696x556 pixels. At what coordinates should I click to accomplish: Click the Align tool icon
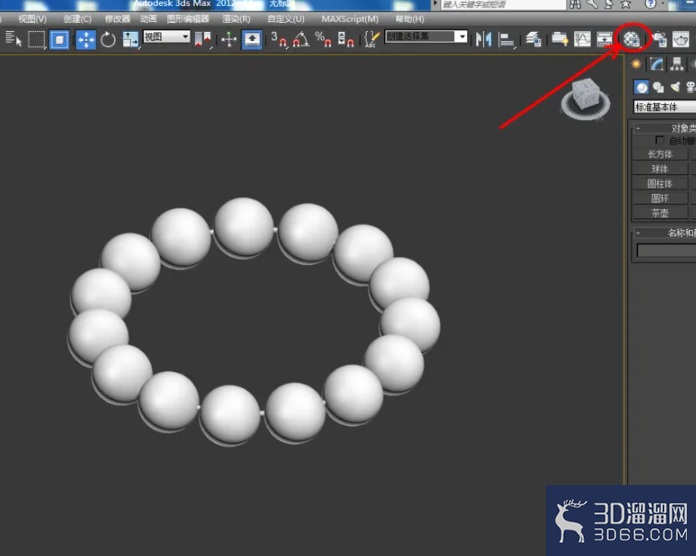(x=506, y=39)
